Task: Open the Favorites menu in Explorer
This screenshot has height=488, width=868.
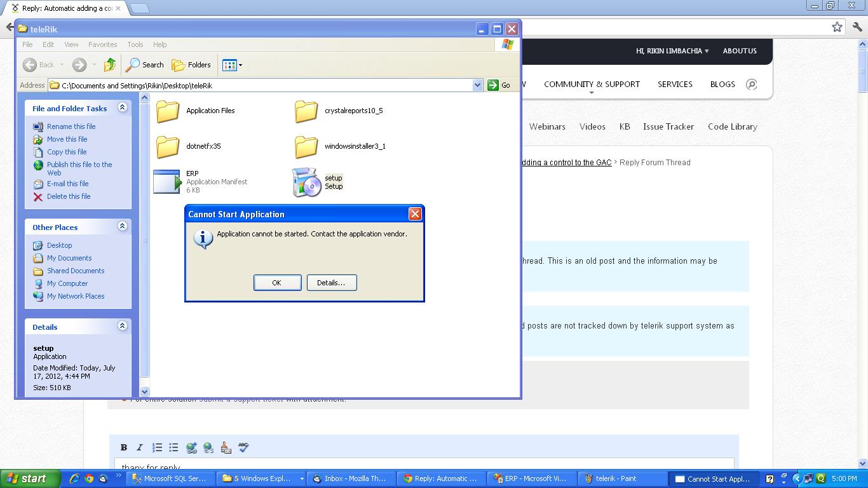Action: tap(102, 44)
